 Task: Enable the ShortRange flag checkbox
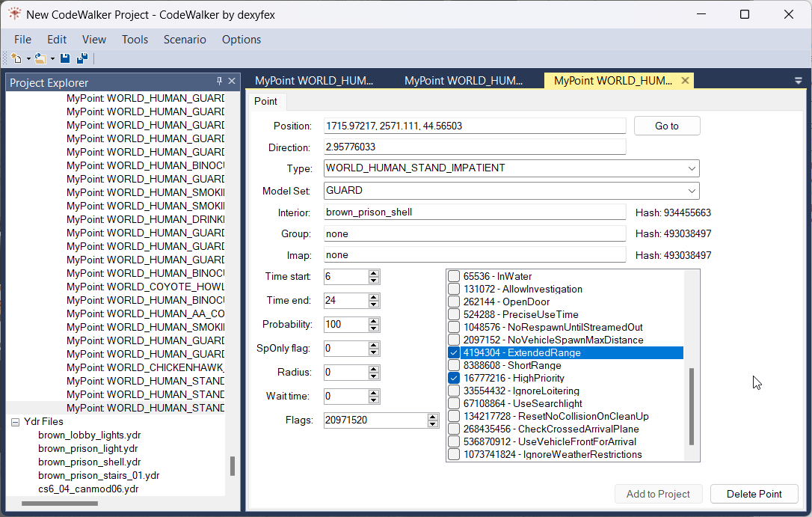click(x=454, y=366)
